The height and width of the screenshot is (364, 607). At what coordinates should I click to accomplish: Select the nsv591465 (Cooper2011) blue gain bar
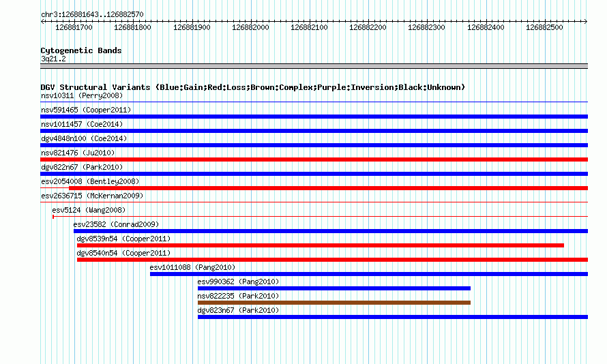coord(314,117)
